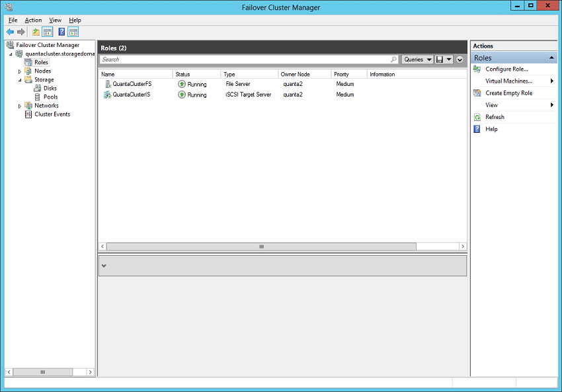Click the Help icon in Actions pane
Screen dimensions: 562x392
pos(477,129)
